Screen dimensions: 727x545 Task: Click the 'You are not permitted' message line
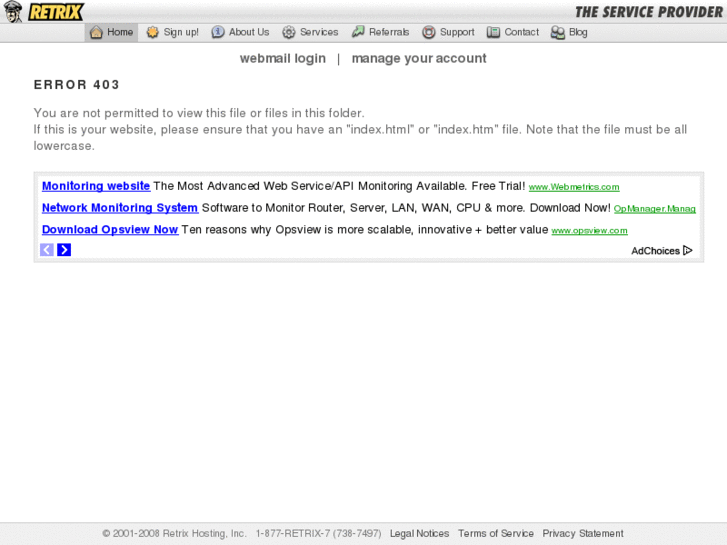(x=199, y=113)
